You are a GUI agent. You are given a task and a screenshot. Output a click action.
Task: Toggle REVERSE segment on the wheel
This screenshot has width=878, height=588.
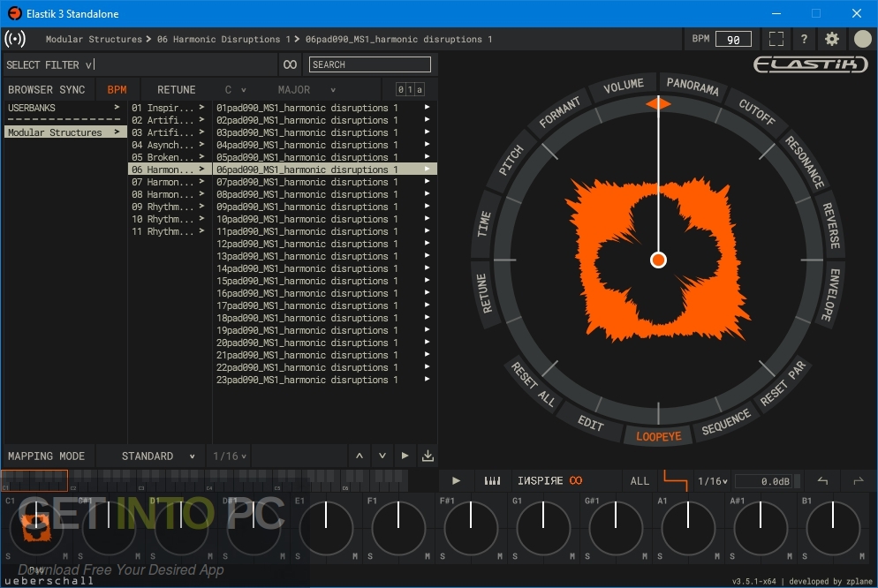[831, 225]
